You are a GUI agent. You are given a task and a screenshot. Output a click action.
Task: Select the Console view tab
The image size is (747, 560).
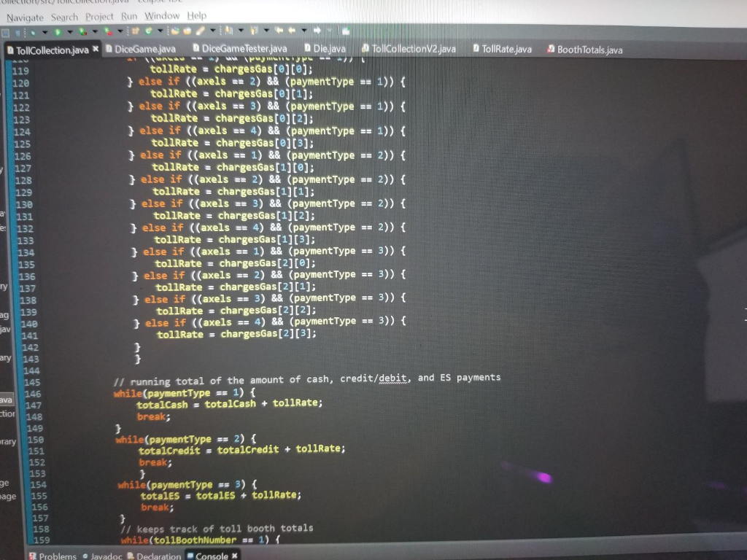212,555
